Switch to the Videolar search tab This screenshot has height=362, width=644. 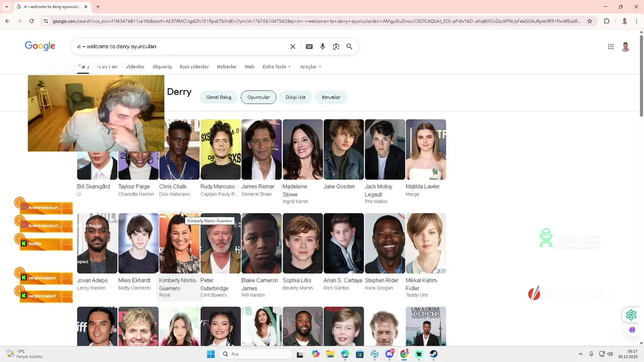(x=135, y=67)
